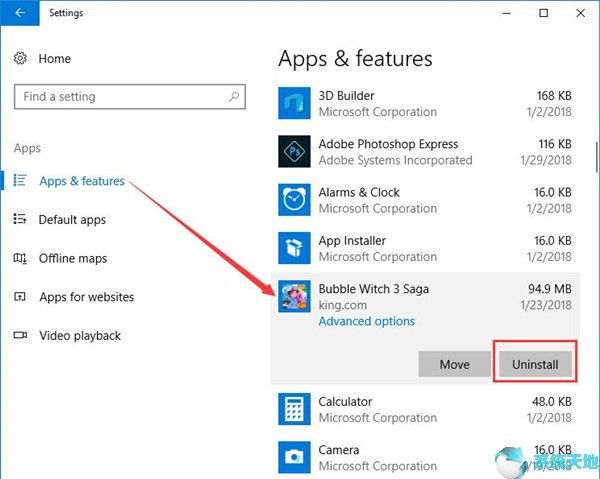
Task: Click the Find a setting field
Action: [120, 97]
